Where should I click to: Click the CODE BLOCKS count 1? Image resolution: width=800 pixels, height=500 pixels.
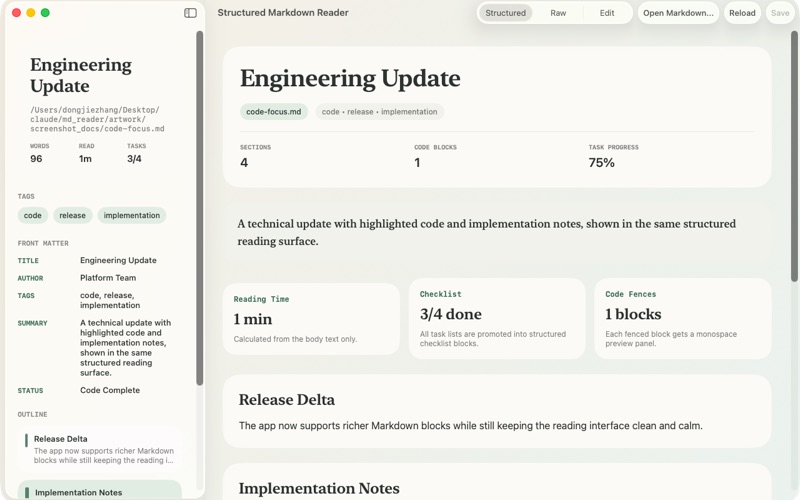point(417,163)
